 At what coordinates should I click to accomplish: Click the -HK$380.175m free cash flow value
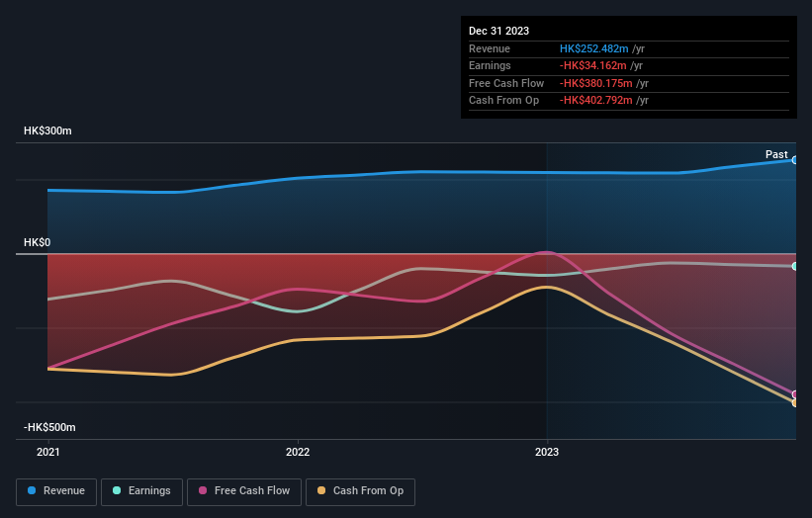tap(596, 83)
